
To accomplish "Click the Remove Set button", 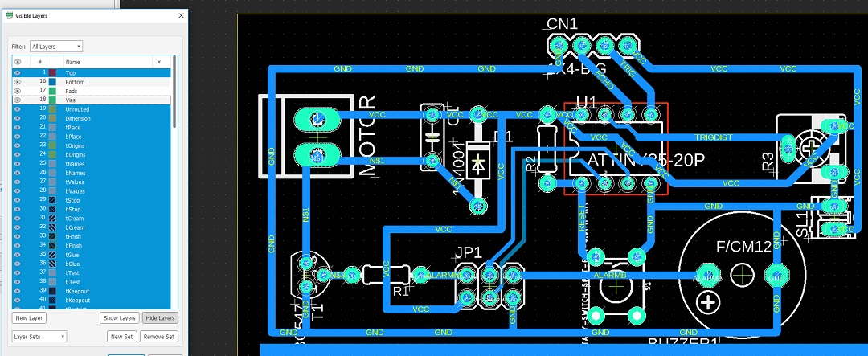I will click(159, 336).
